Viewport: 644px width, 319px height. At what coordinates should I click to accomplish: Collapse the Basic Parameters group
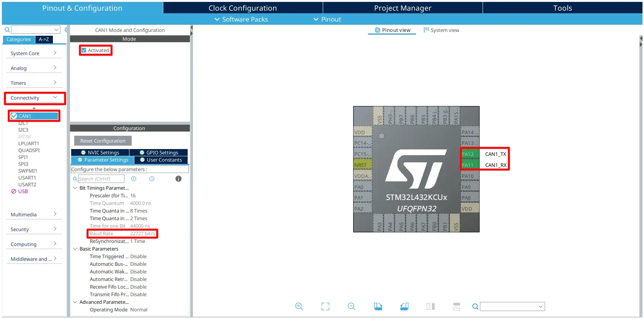pyautogui.click(x=75, y=249)
